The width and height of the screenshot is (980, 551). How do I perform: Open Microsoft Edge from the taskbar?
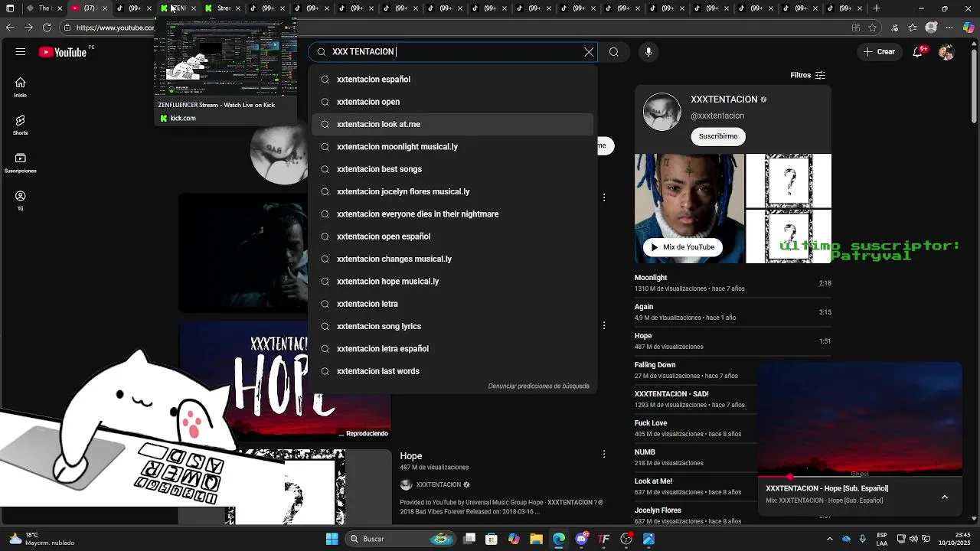(x=559, y=539)
